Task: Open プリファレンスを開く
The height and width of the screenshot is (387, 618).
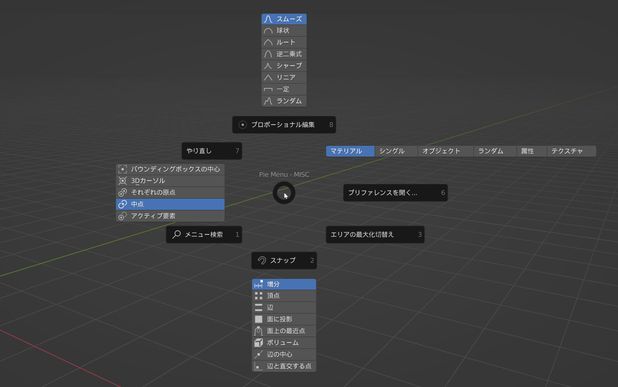Action: (395, 193)
